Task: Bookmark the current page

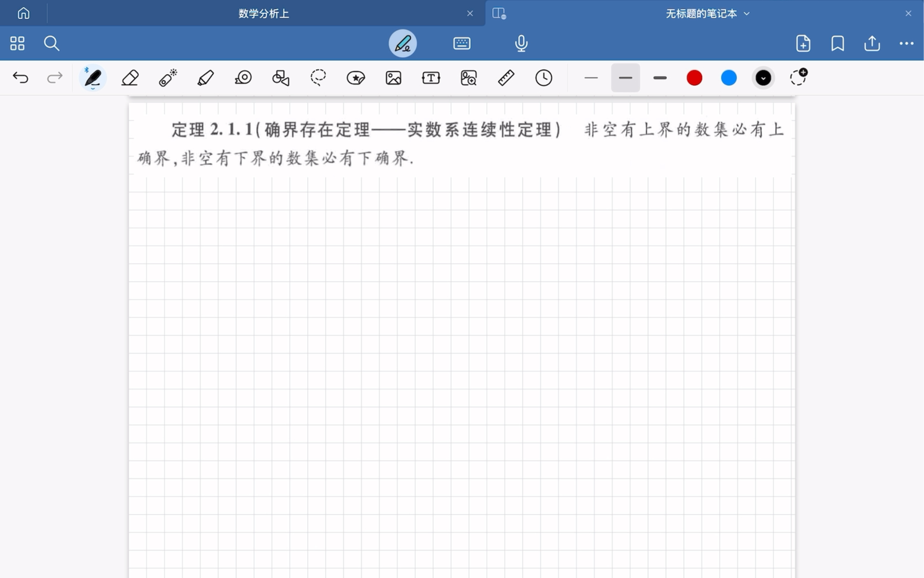Action: pyautogui.click(x=837, y=43)
